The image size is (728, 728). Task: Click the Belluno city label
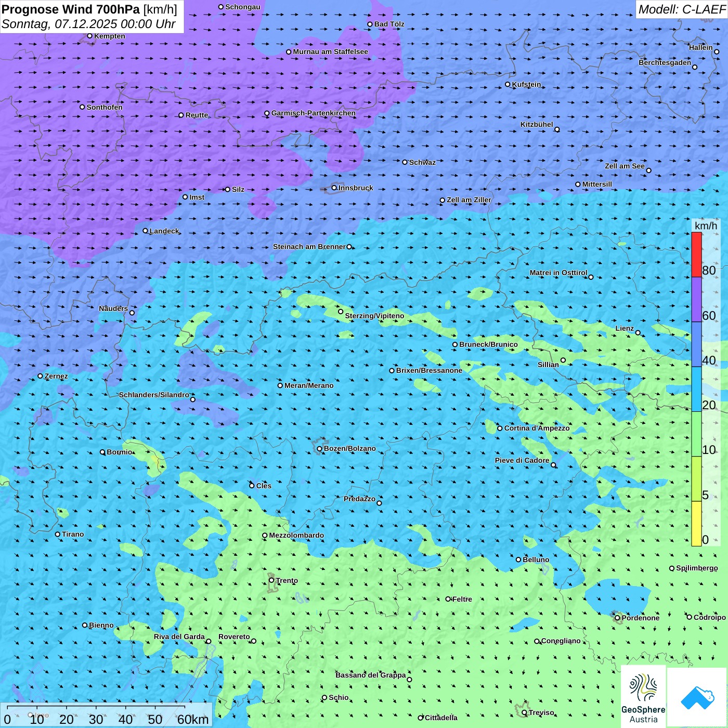536,560
